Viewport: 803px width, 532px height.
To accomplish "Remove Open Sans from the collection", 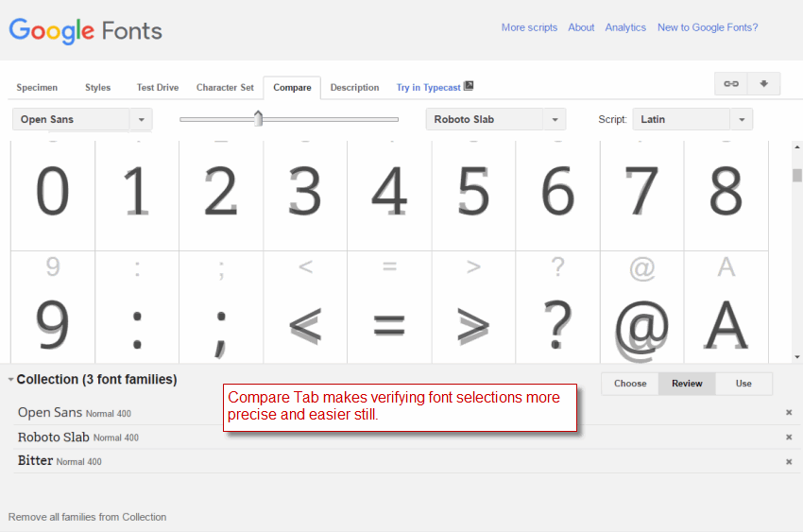I will (789, 413).
